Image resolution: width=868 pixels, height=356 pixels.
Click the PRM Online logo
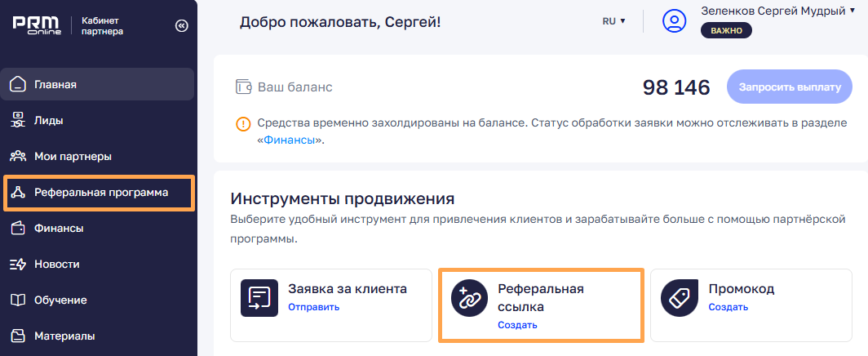point(37,26)
